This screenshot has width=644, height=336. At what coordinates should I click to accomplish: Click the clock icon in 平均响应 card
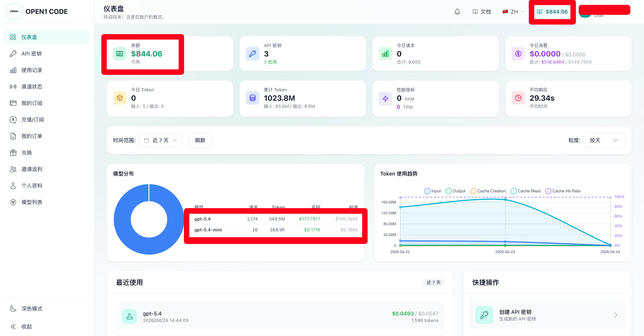[518, 98]
